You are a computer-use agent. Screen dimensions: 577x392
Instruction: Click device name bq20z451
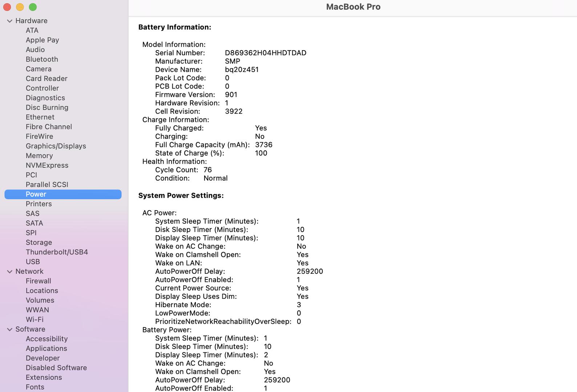pos(242,70)
